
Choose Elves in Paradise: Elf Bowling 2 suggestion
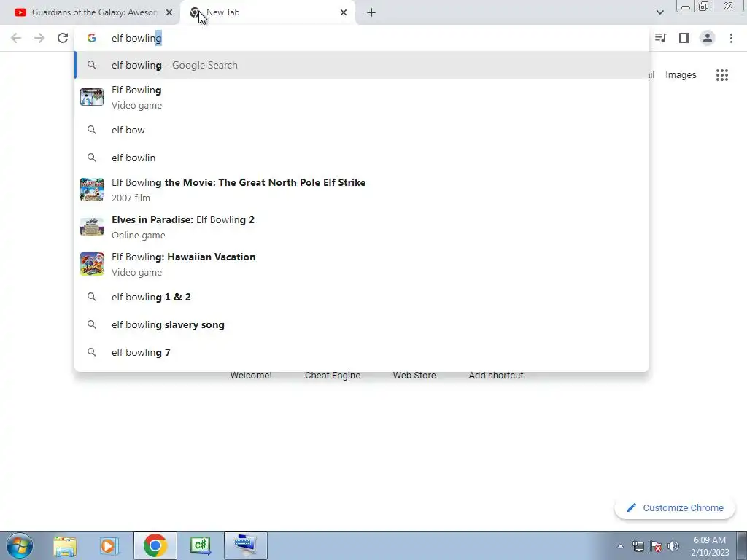362,227
